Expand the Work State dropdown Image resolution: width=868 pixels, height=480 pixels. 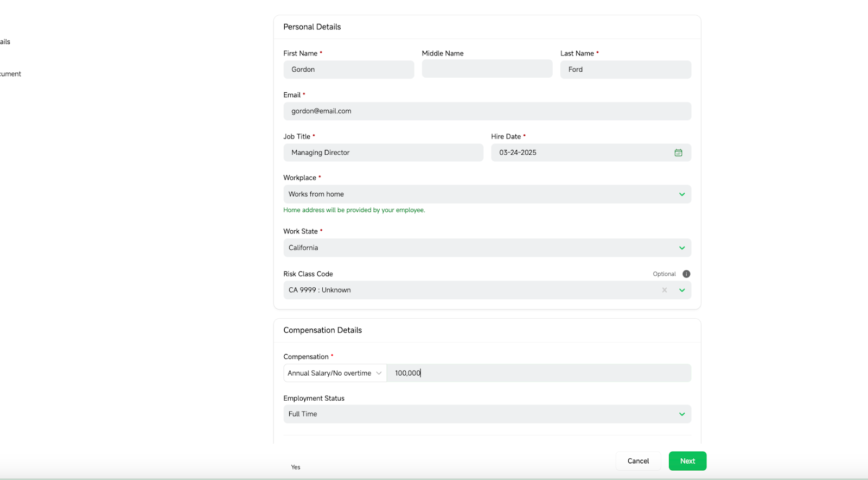(x=682, y=248)
